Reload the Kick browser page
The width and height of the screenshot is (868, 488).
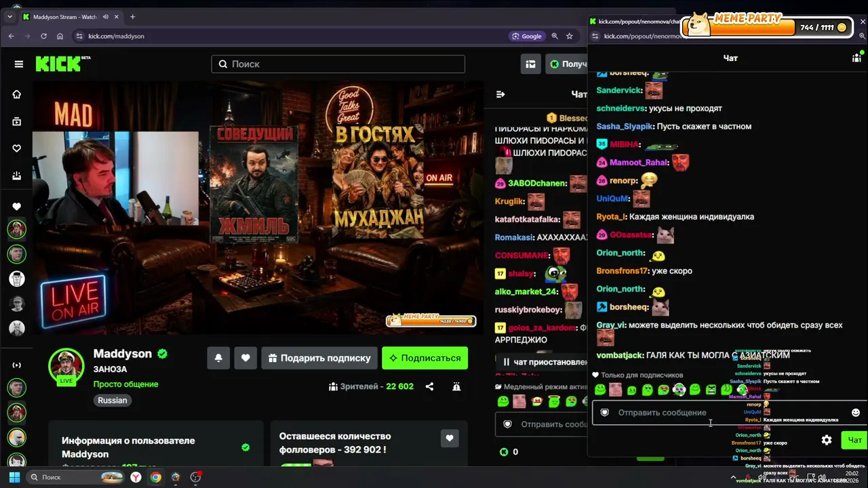click(x=43, y=36)
